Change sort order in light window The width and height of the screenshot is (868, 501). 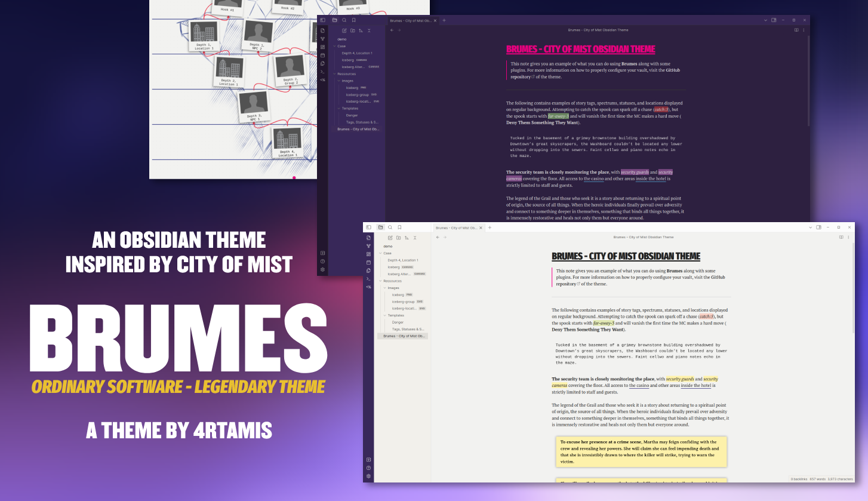pos(407,238)
